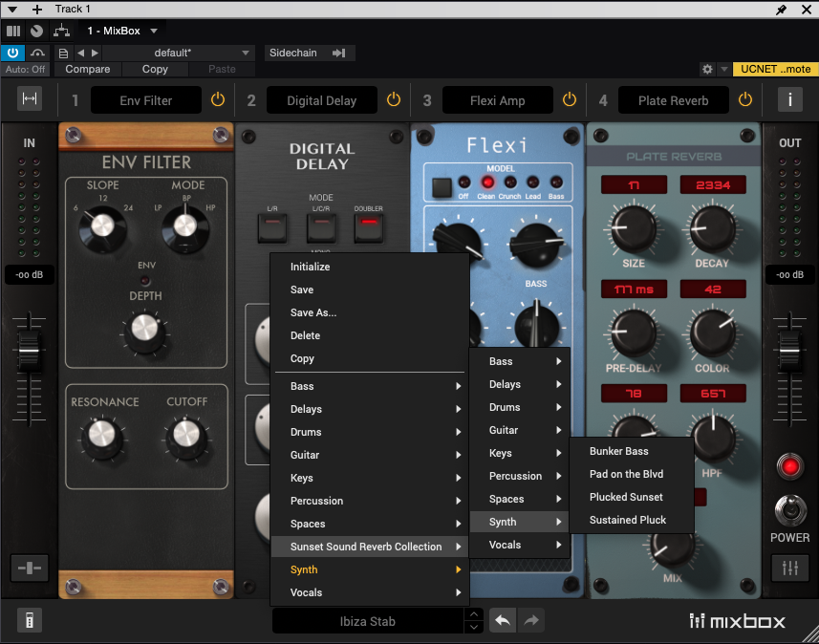Viewport: 819px width, 644px height.
Task: Select previous preset arrow
Action: (80, 53)
